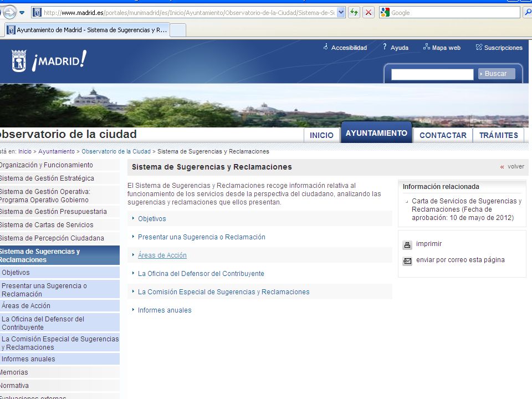Screen dimensions: 532x399
Task: Select the Ayuntamiento de Madrid browser tab
Action: pos(87,30)
